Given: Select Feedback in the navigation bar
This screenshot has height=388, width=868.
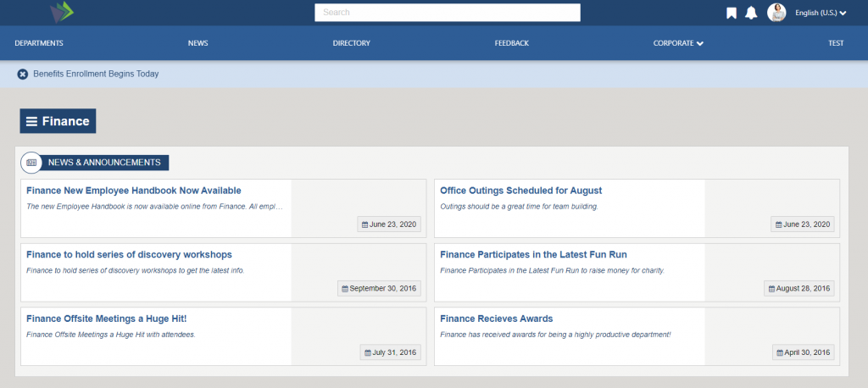Looking at the screenshot, I should (512, 43).
